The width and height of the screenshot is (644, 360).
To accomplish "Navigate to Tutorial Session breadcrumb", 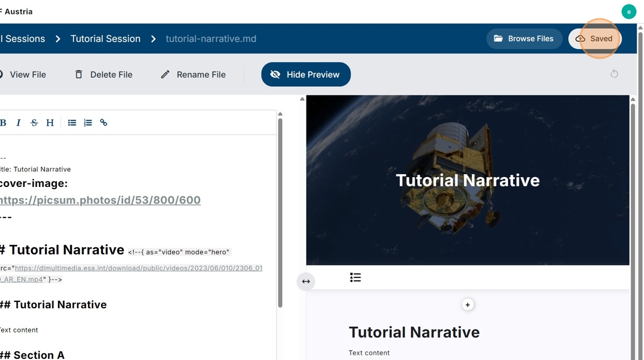I will click(x=105, y=39).
